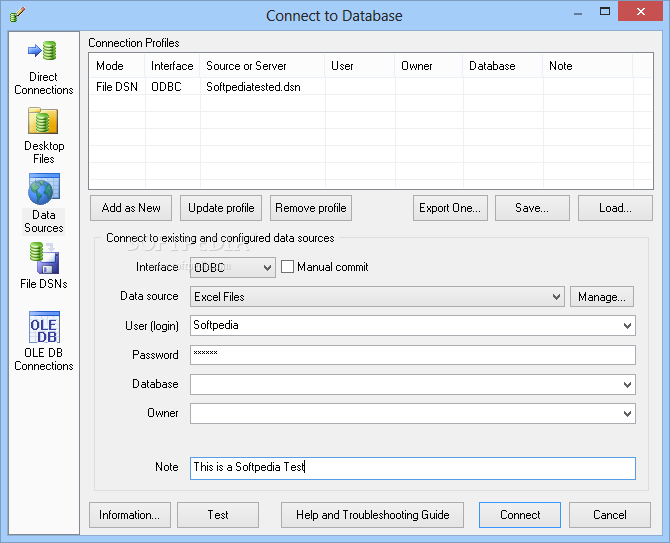Open the File DSNs icon
The image size is (670, 543).
click(44, 258)
